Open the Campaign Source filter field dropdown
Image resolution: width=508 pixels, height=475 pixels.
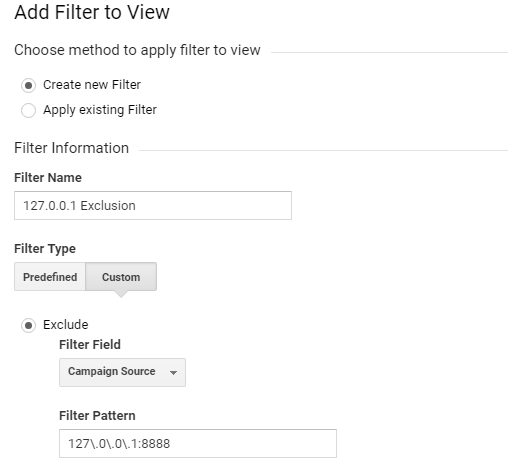(x=122, y=372)
